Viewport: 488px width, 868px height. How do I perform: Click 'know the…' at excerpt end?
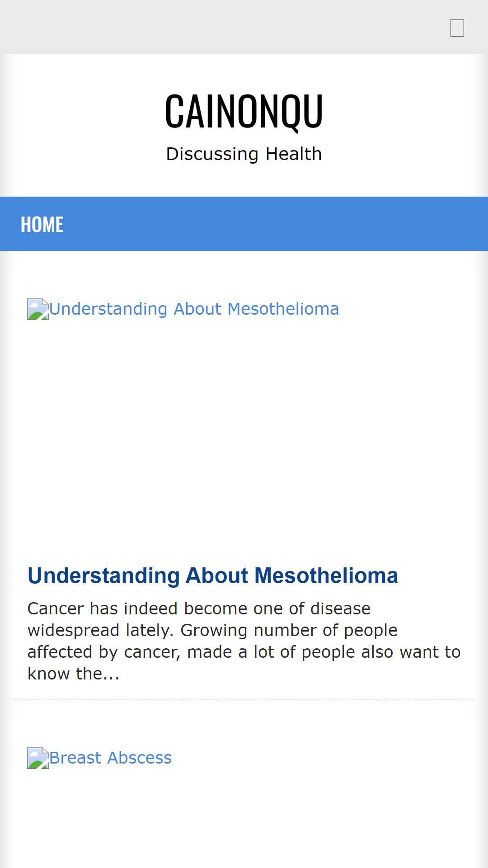pos(74,674)
